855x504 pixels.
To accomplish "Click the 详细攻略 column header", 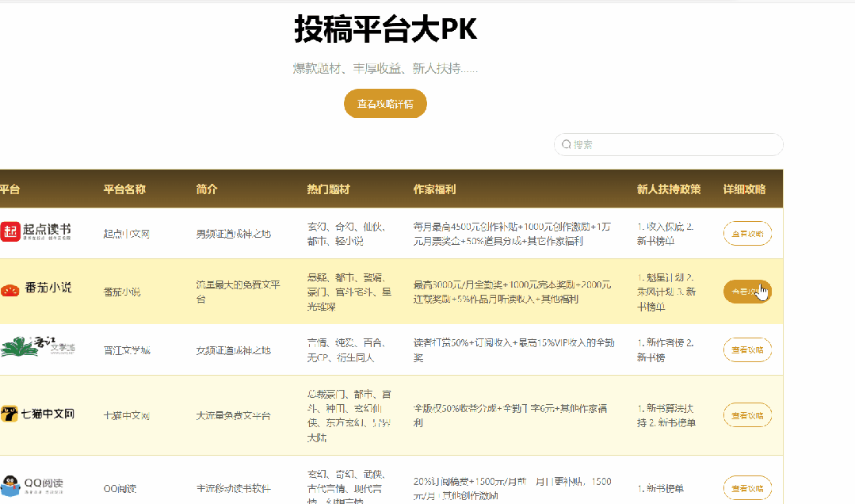I will click(744, 189).
